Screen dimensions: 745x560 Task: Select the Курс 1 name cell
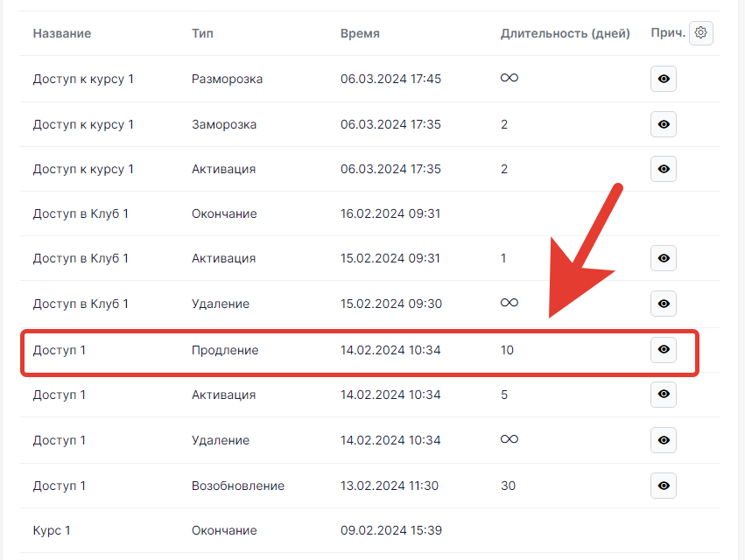[x=52, y=530]
